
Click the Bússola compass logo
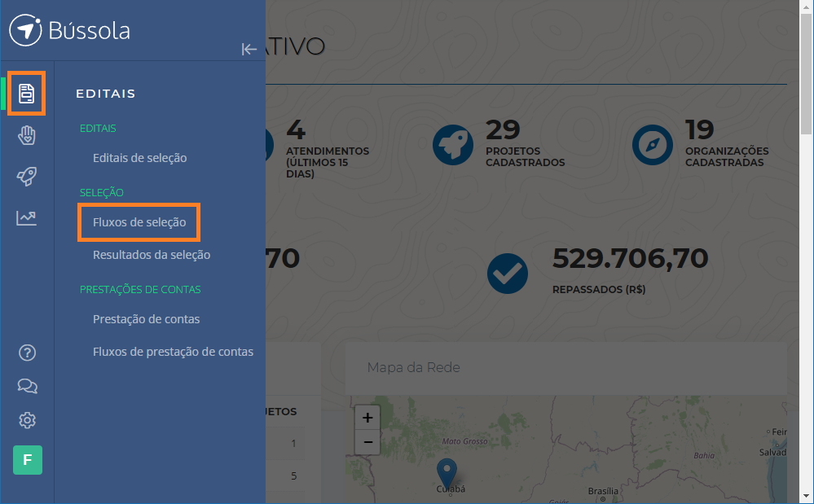(25, 31)
